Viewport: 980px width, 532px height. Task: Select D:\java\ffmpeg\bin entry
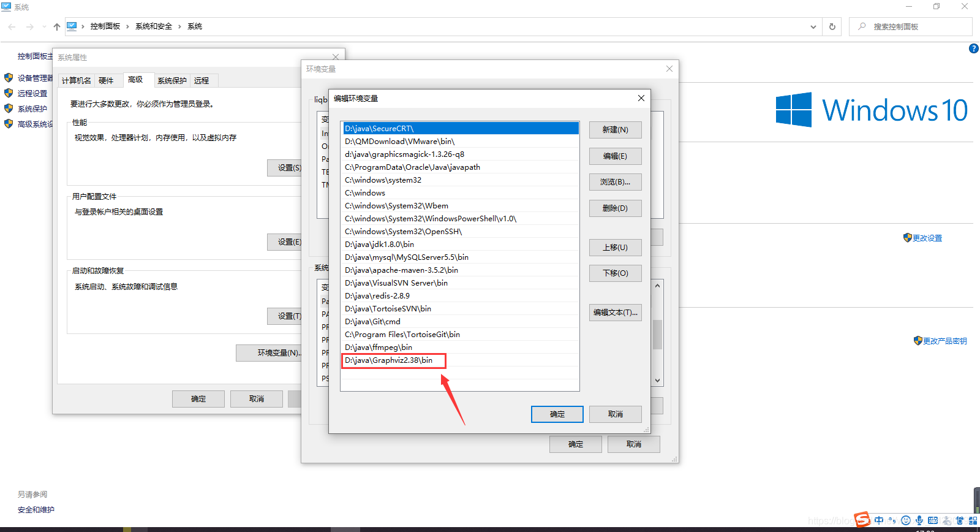coord(461,348)
